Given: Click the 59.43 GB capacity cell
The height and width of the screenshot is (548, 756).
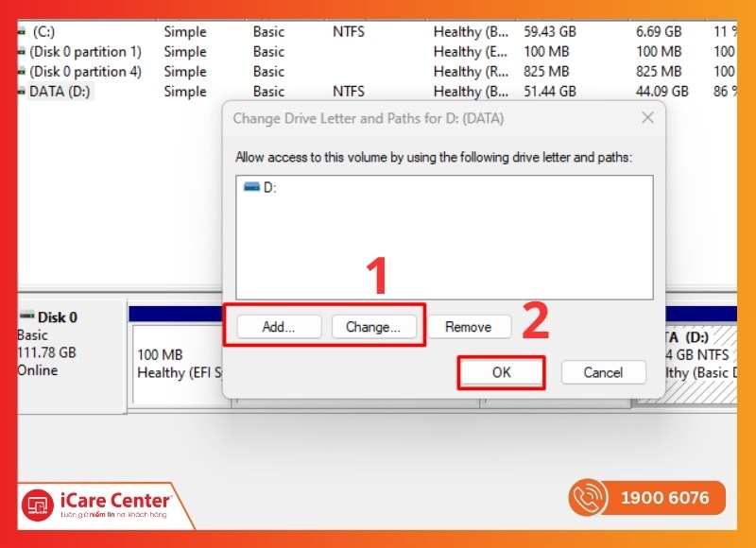Looking at the screenshot, I should tap(550, 32).
